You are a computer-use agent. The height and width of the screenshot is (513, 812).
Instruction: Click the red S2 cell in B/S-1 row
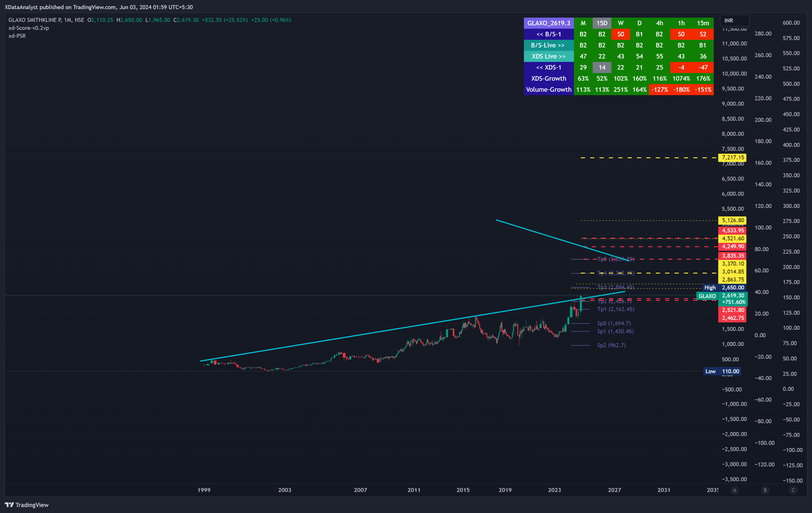click(703, 34)
